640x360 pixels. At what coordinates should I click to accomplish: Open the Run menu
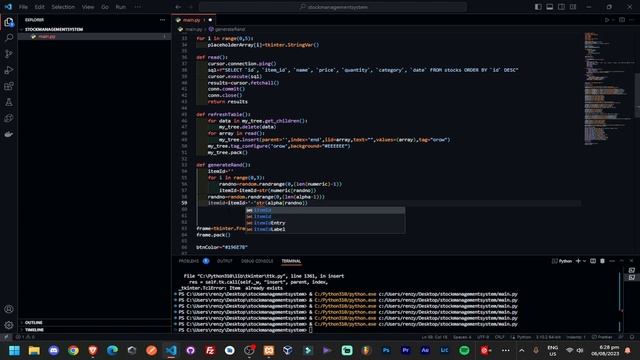click(x=120, y=7)
